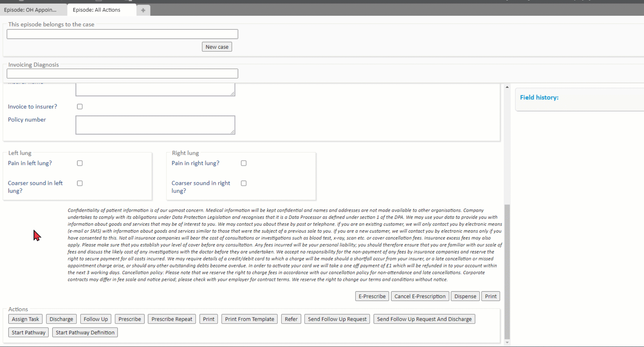Screen dimensions: 644x347
Task: Click scrollbar down arrow in form panel
Action: [507, 343]
